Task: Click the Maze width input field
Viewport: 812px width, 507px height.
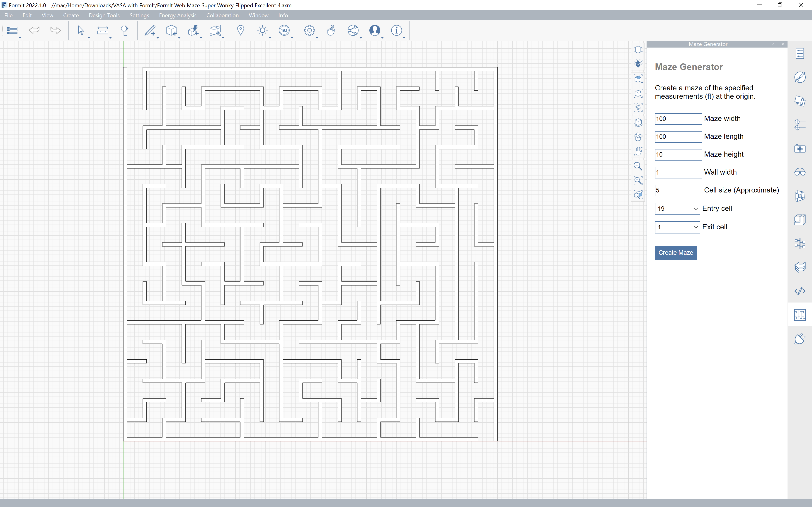Action: click(x=678, y=119)
